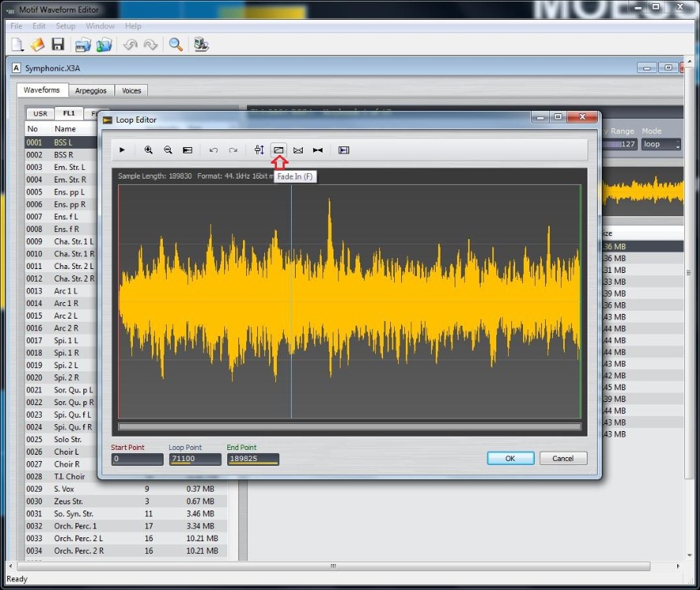The width and height of the screenshot is (700, 590).
Task: Select waveform 0030 Zeus Str.
Action: [127, 501]
